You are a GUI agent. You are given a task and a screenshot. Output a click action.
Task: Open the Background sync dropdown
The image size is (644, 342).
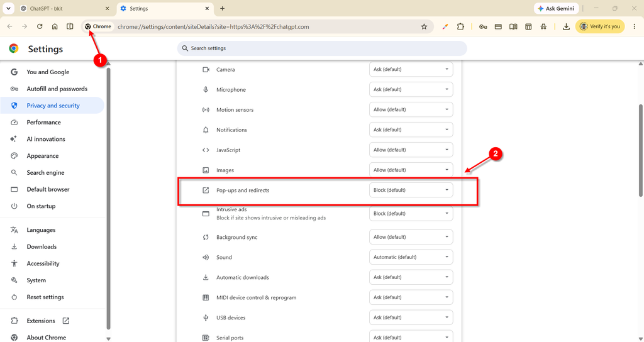(x=411, y=237)
